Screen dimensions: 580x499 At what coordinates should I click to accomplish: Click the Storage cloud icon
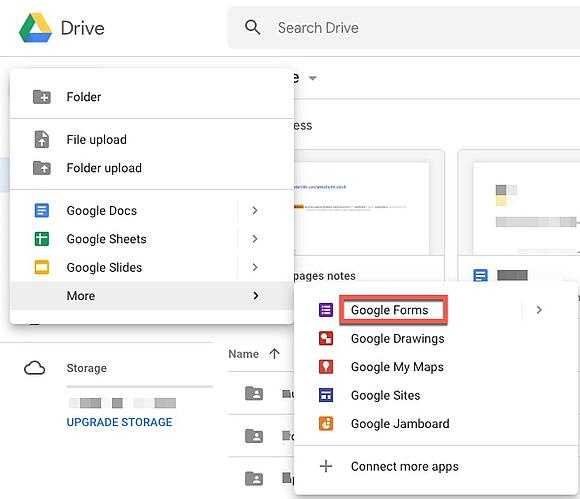pos(34,368)
